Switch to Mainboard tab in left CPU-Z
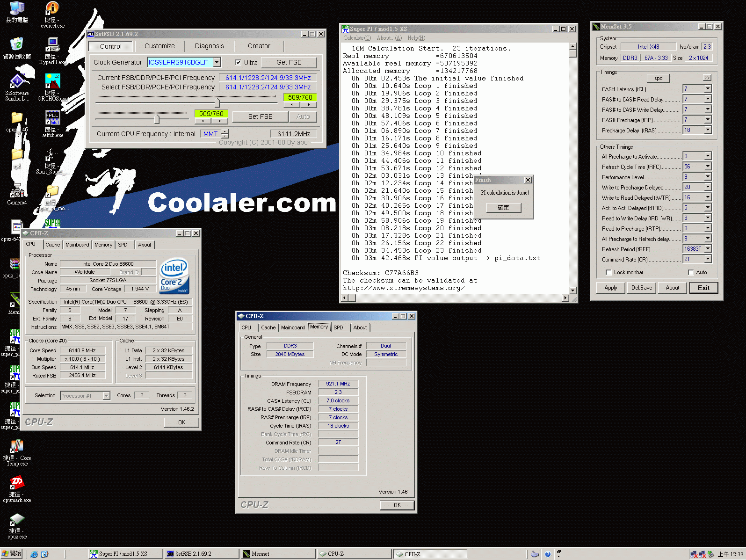 point(77,245)
